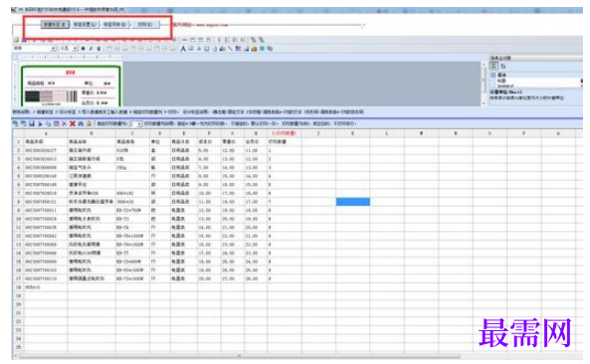Image resolution: width=590 pixels, height=364 pixels.
Task: Collapse the property category expander
Action: point(493,75)
